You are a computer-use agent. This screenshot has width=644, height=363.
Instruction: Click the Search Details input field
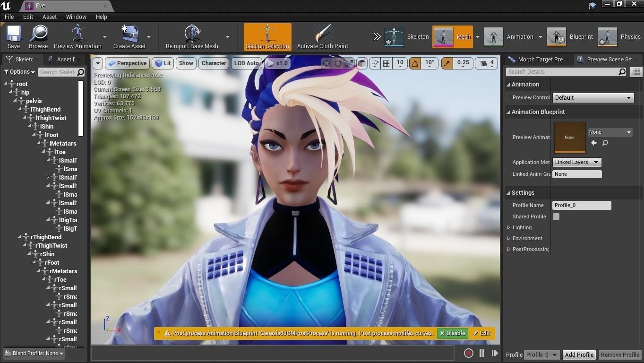pyautogui.click(x=562, y=72)
